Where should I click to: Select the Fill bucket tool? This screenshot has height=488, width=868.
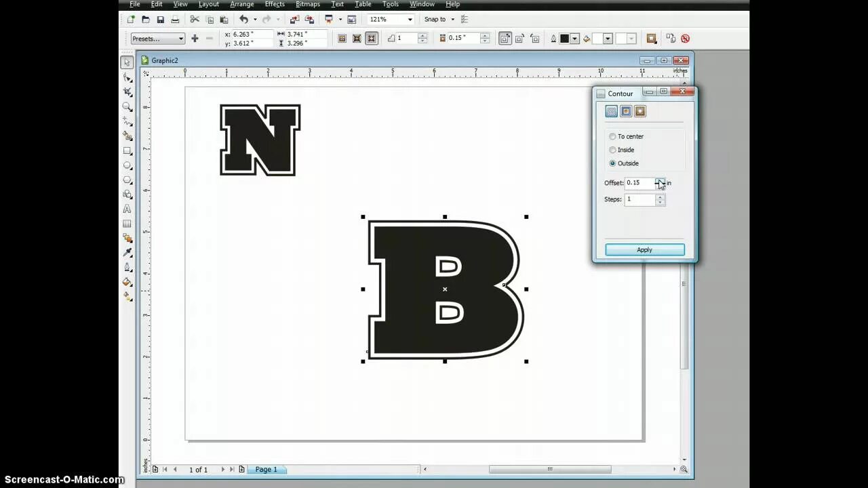(127, 282)
